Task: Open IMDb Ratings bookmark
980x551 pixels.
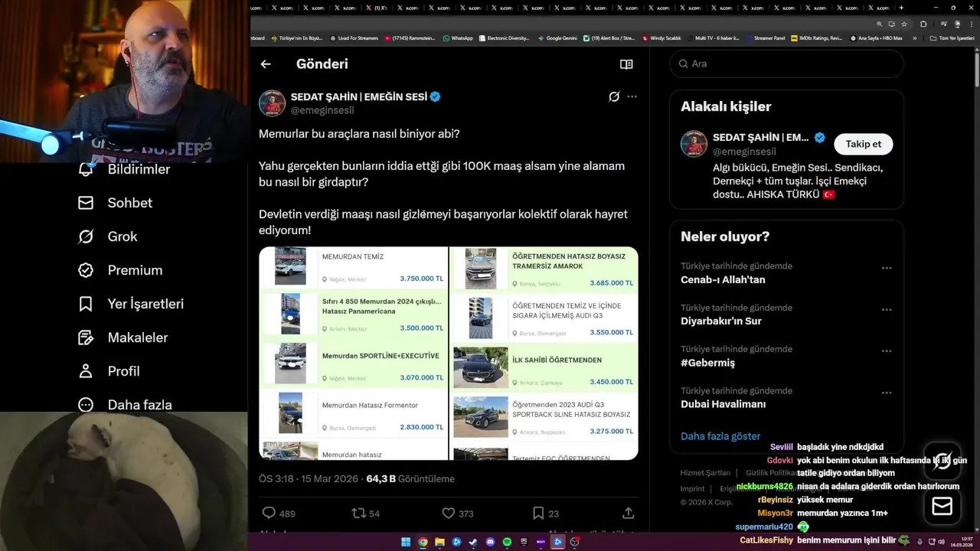Action: coord(816,38)
